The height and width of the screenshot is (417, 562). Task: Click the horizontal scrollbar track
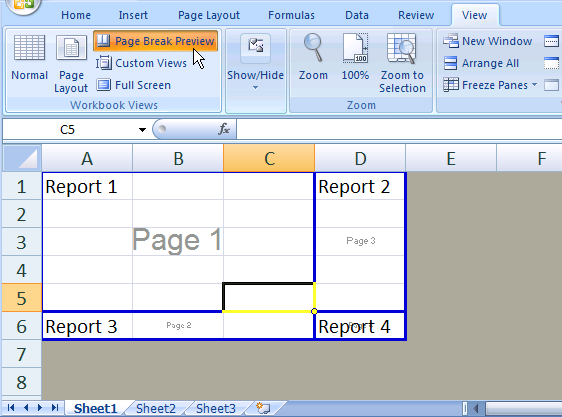pos(523,408)
